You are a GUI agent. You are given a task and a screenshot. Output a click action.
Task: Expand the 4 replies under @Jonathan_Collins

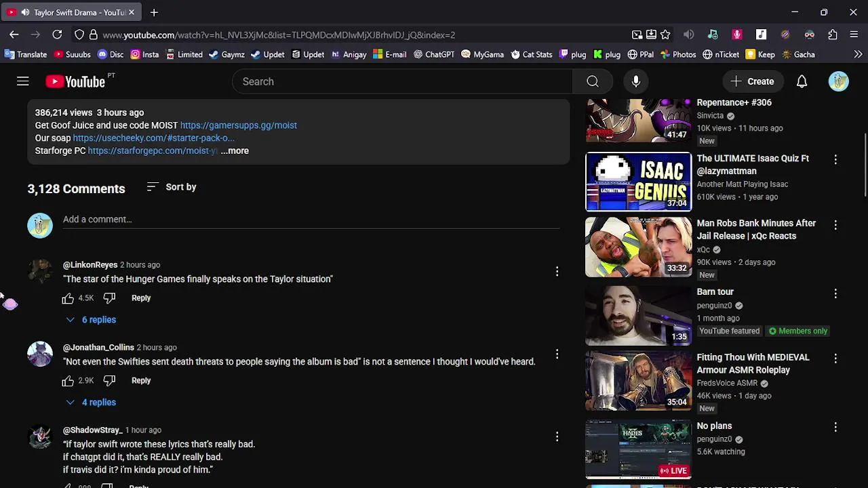click(x=91, y=403)
